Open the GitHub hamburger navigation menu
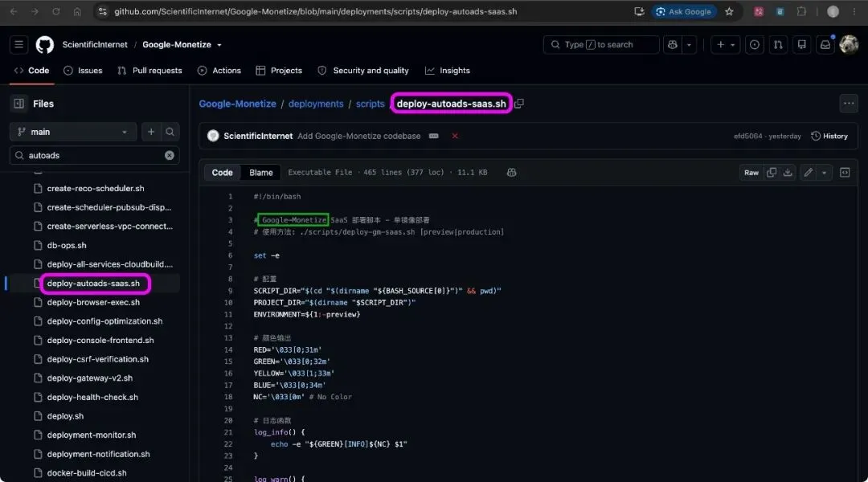The height and width of the screenshot is (482, 868). (18, 44)
